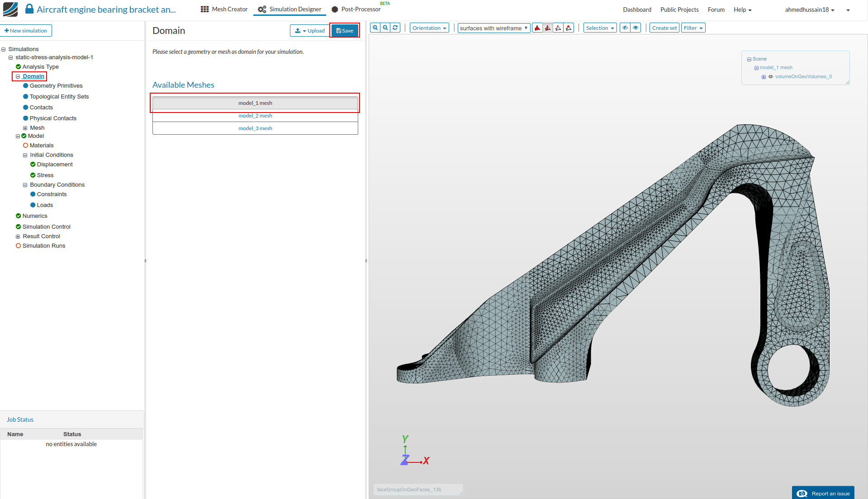
Task: Zoom in on the 3D viewer
Action: 375,28
